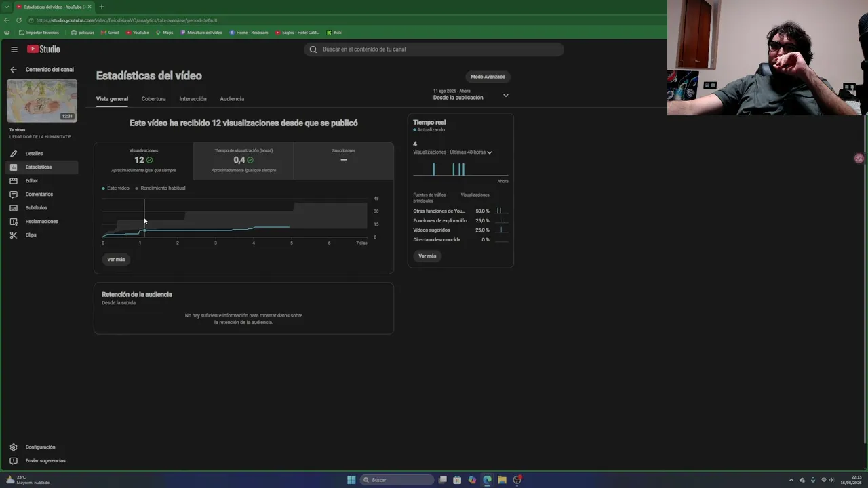Click the search magnifier icon in Studio
This screenshot has width=868, height=488.
pos(313,49)
